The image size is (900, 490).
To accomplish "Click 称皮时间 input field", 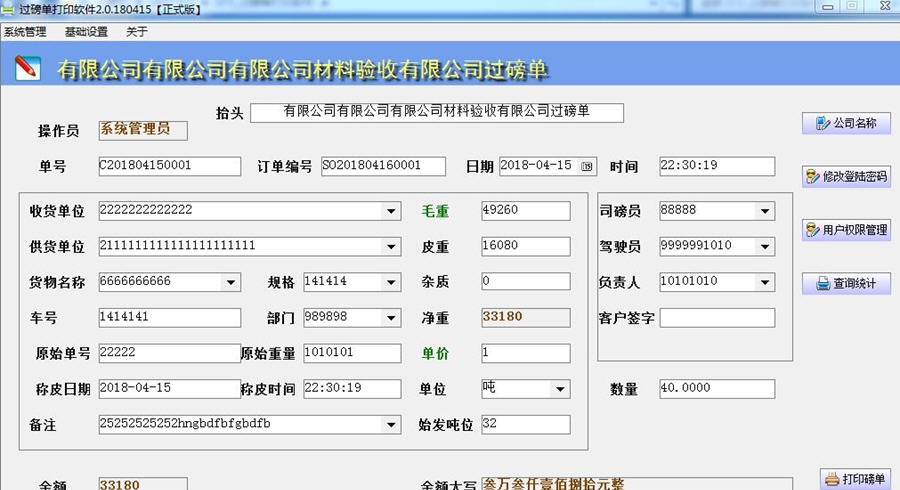I will [x=352, y=389].
